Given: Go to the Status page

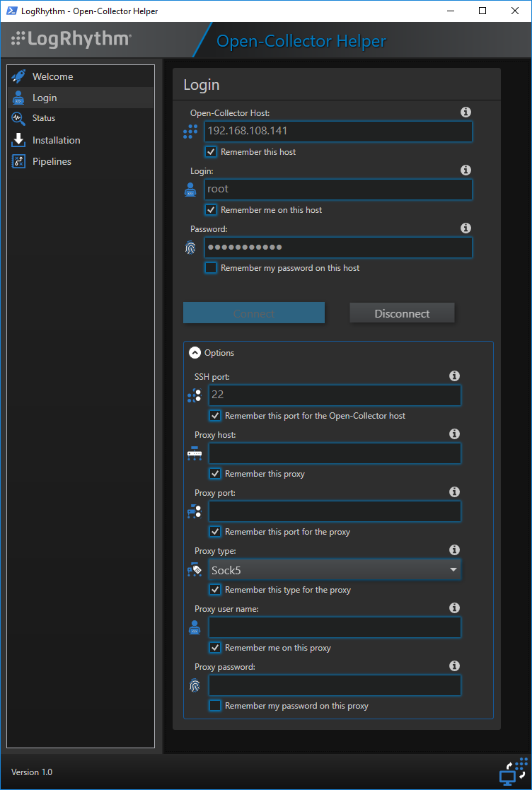Looking at the screenshot, I should point(81,118).
